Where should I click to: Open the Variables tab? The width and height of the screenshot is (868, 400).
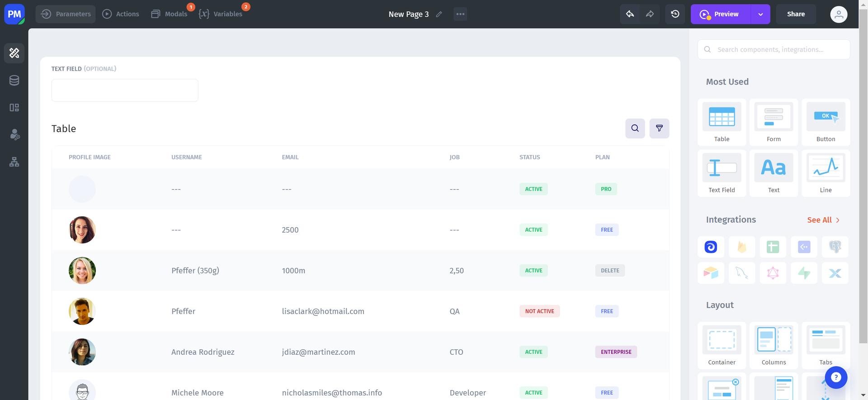pyautogui.click(x=221, y=14)
